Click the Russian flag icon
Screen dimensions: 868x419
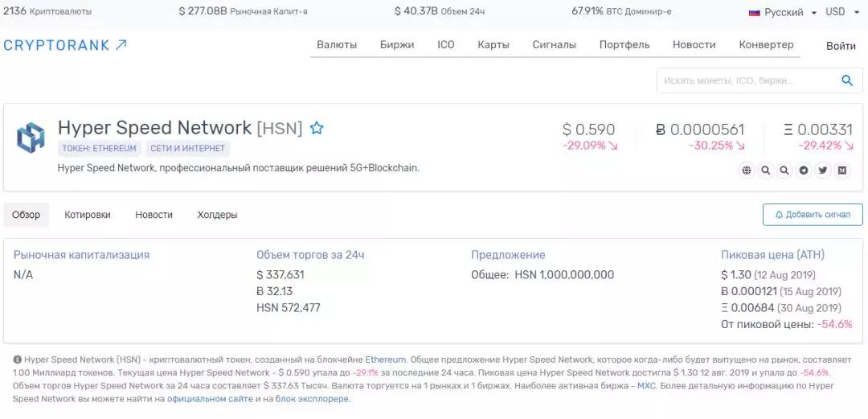pyautogui.click(x=754, y=12)
